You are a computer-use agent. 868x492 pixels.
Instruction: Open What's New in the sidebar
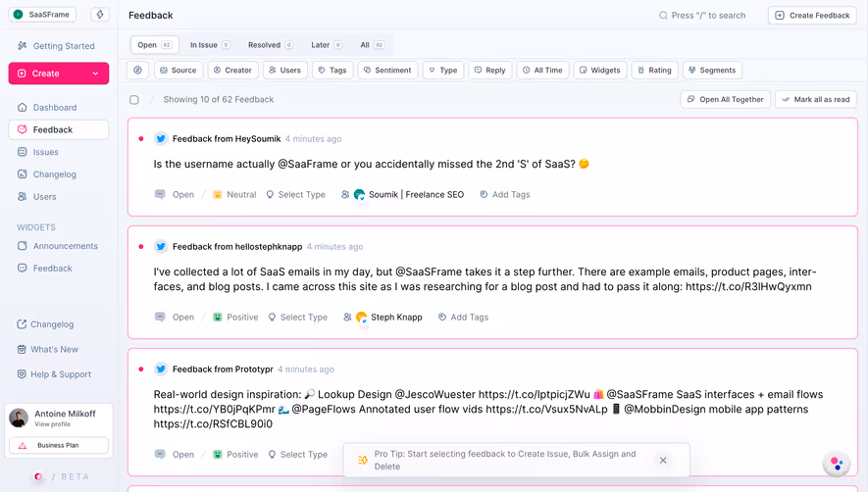point(48,349)
